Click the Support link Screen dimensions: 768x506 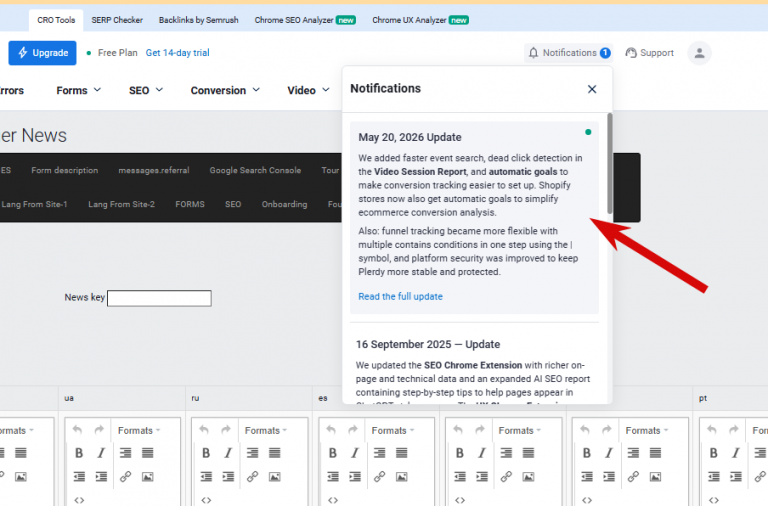point(650,53)
